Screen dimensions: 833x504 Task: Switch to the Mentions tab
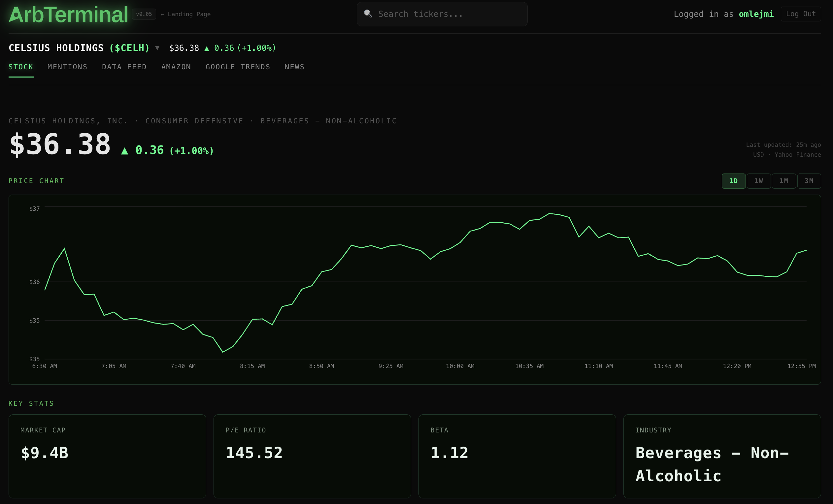67,67
